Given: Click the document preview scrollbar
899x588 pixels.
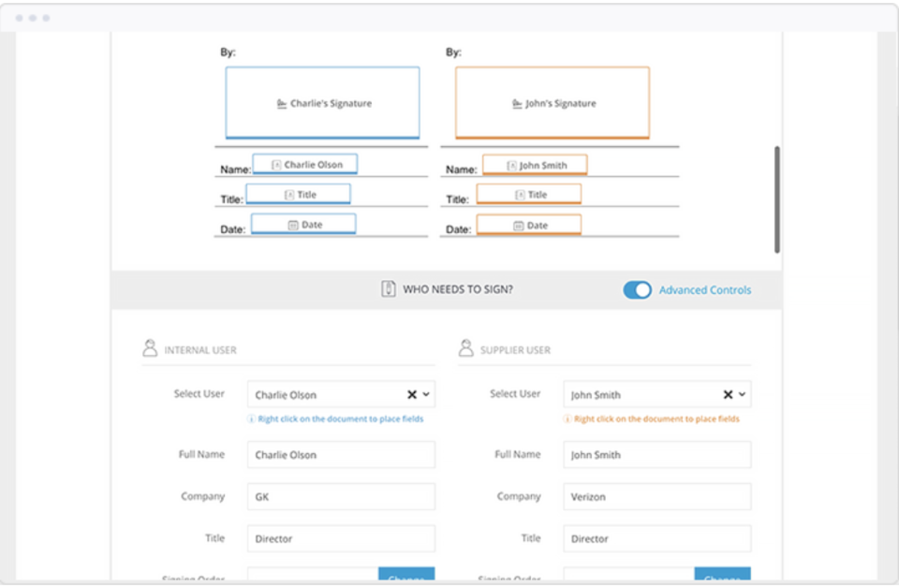Looking at the screenshot, I should (x=776, y=198).
